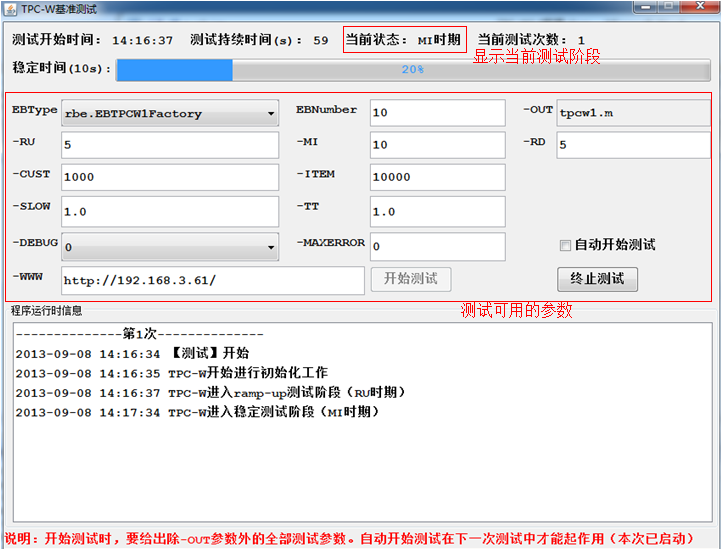Click the -OUT field showing tpcw1.m
721x549 pixels.
pos(633,113)
